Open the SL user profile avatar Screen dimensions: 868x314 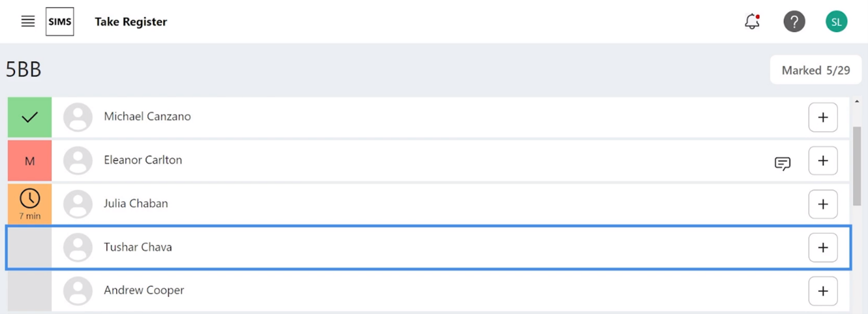pyautogui.click(x=836, y=22)
